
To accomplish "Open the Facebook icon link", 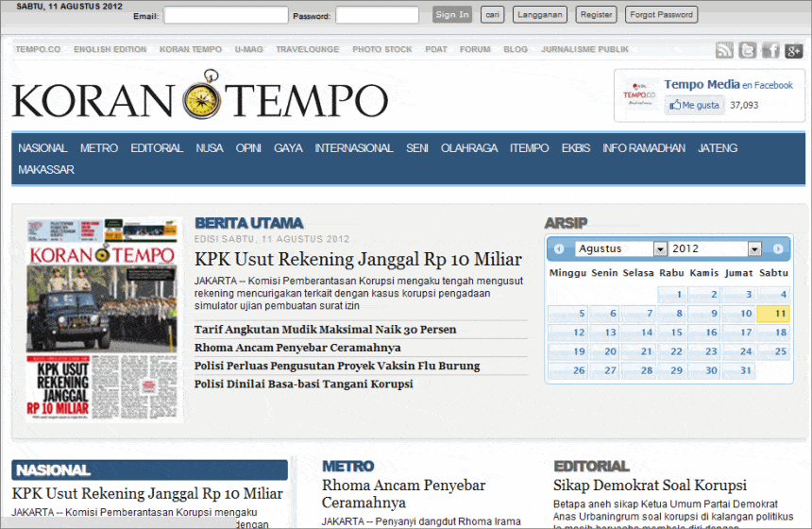I will pos(770,50).
